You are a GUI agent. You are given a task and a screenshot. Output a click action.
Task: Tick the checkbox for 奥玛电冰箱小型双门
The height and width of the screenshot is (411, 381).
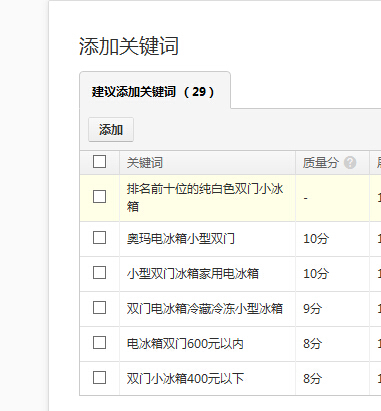[99, 238]
